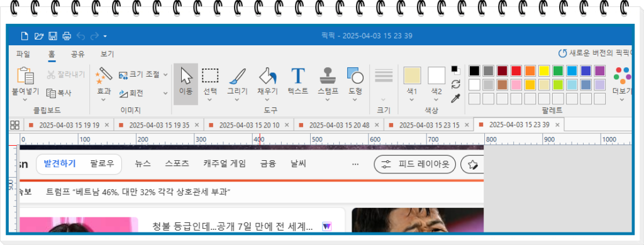Screen dimensions: 644x245
Task: Open the 크기 line thickness selector
Action: [x=384, y=84]
